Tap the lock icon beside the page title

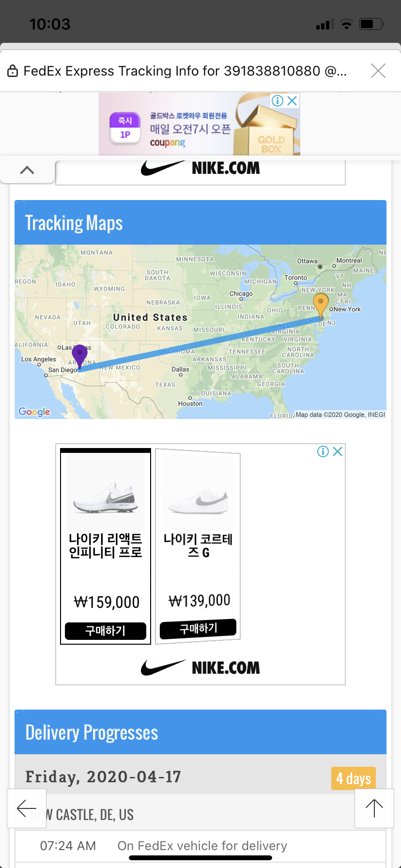(x=13, y=71)
